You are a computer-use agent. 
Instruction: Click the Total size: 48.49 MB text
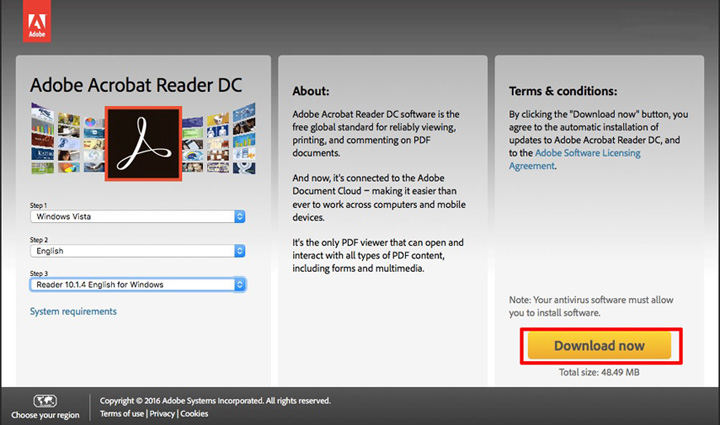599,372
